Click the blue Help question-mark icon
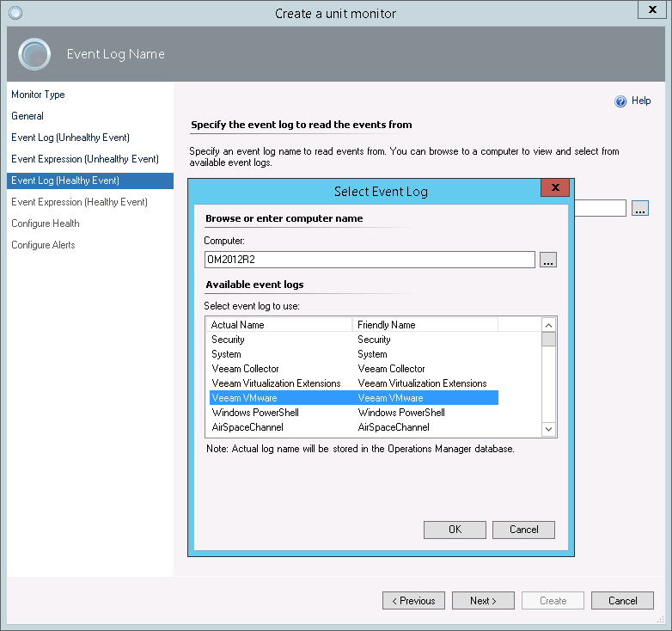The width and height of the screenshot is (672, 631). (x=620, y=101)
